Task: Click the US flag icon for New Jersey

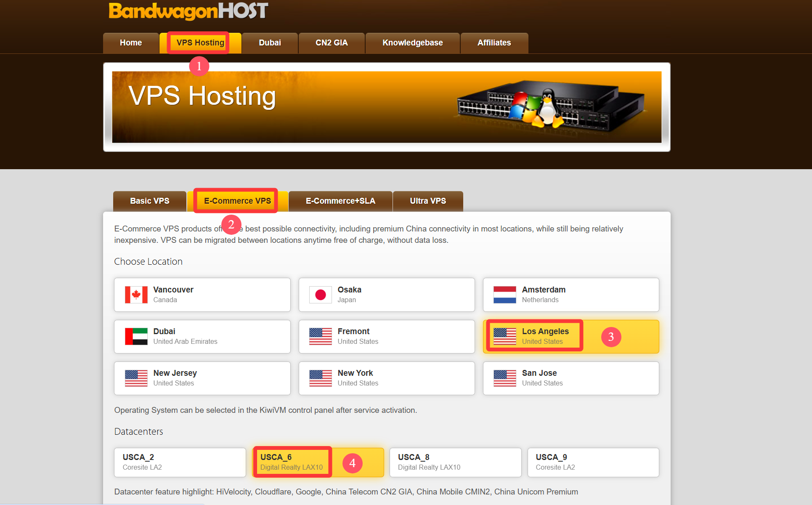Action: pos(136,378)
